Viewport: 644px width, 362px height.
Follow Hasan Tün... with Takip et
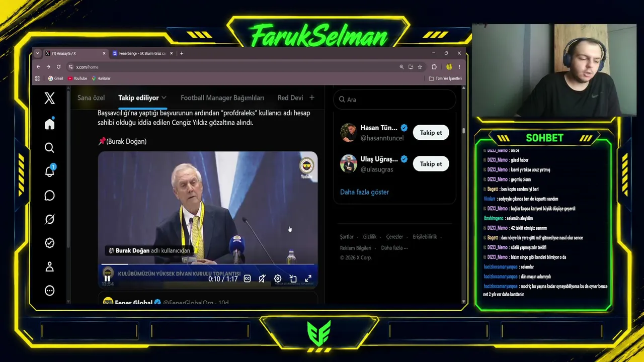(x=431, y=132)
